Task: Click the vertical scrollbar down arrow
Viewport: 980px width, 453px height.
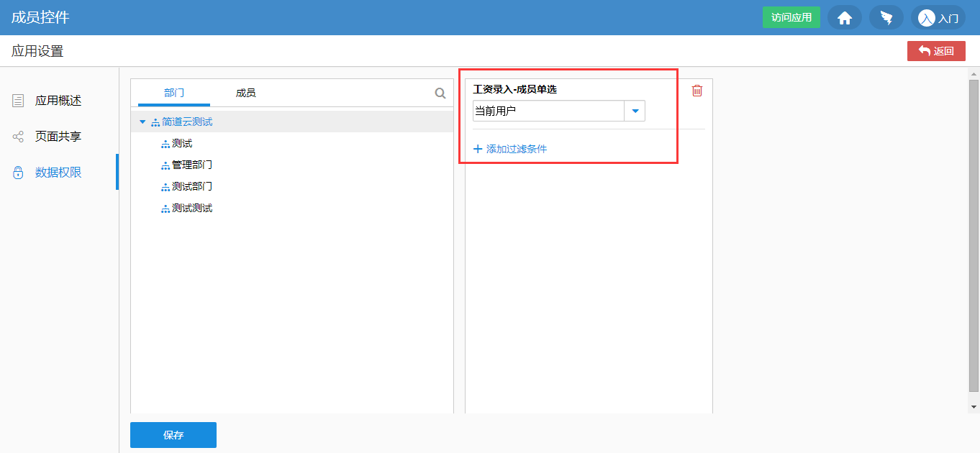Action: 974,407
